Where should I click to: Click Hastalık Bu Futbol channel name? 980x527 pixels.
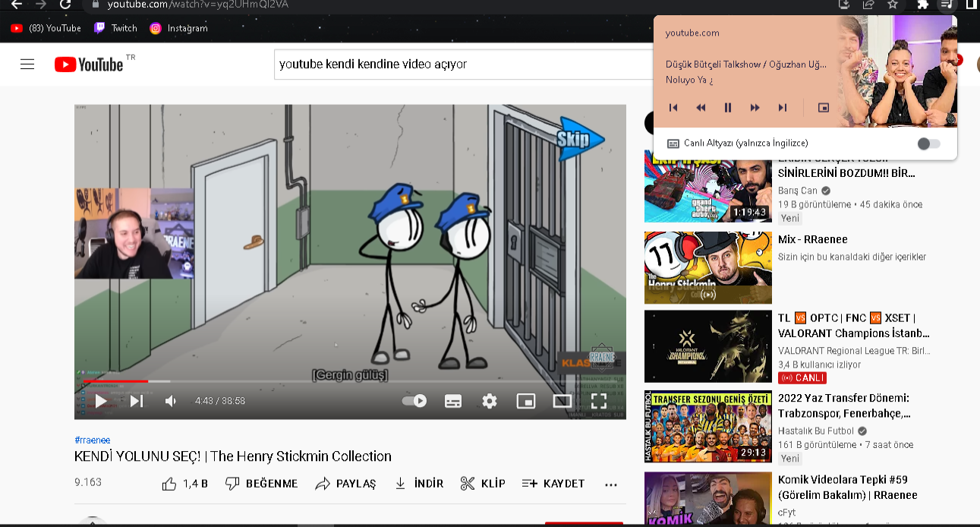click(816, 431)
